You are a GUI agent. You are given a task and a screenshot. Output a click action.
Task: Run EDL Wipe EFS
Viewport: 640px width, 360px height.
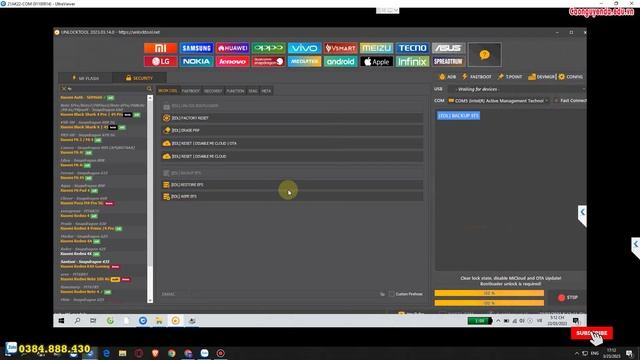(292, 196)
